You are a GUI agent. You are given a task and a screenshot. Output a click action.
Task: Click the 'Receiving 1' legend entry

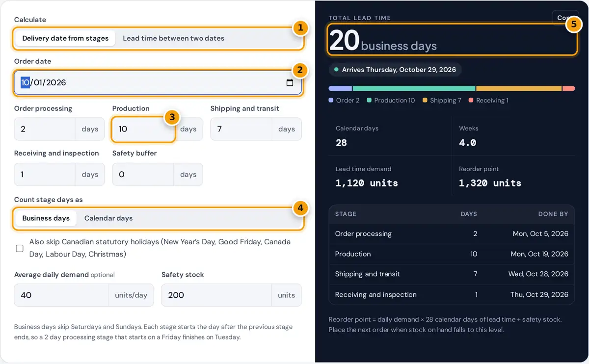pyautogui.click(x=488, y=100)
